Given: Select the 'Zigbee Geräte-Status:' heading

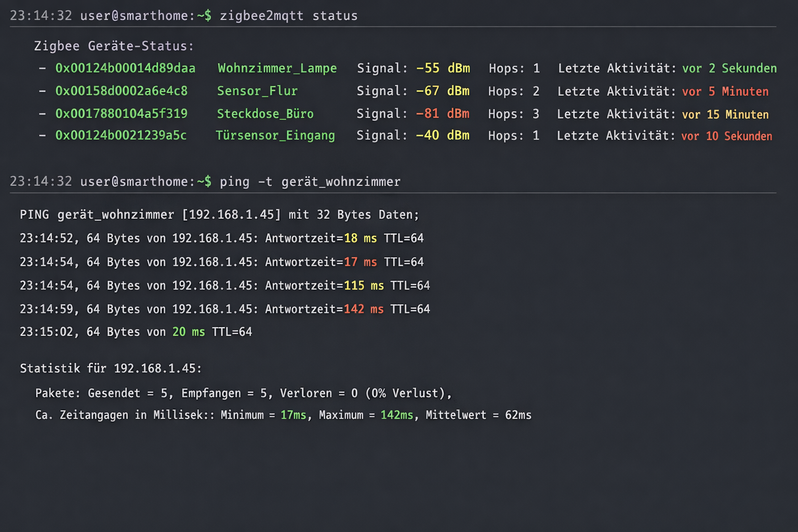Looking at the screenshot, I should [x=114, y=46].
